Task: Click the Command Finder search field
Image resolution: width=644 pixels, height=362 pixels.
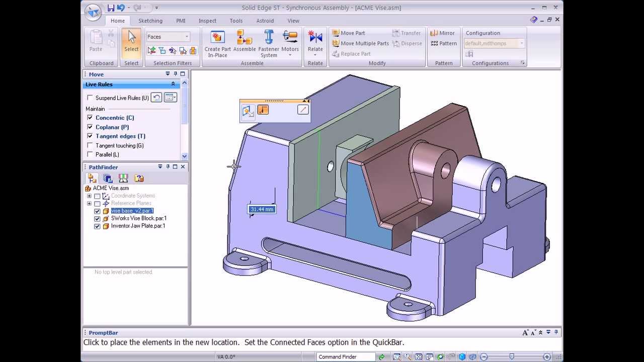Action: (346, 357)
